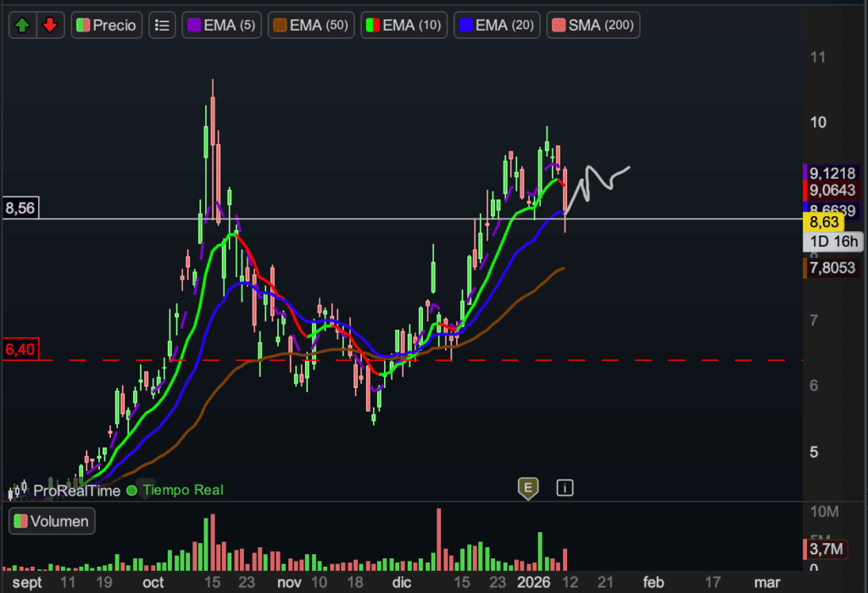Image resolution: width=868 pixels, height=593 pixels.
Task: Open the indicator list icon
Action: (162, 25)
